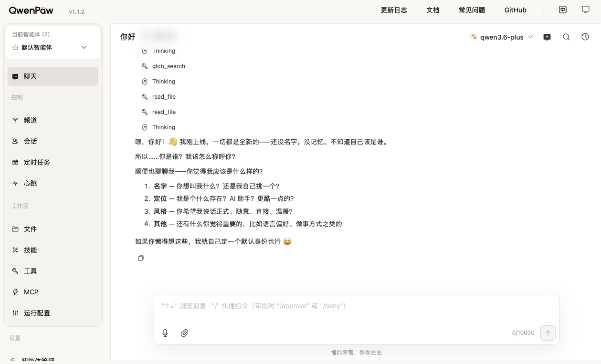Attach a file with the paperclip icon
601x364 pixels.
pyautogui.click(x=184, y=333)
